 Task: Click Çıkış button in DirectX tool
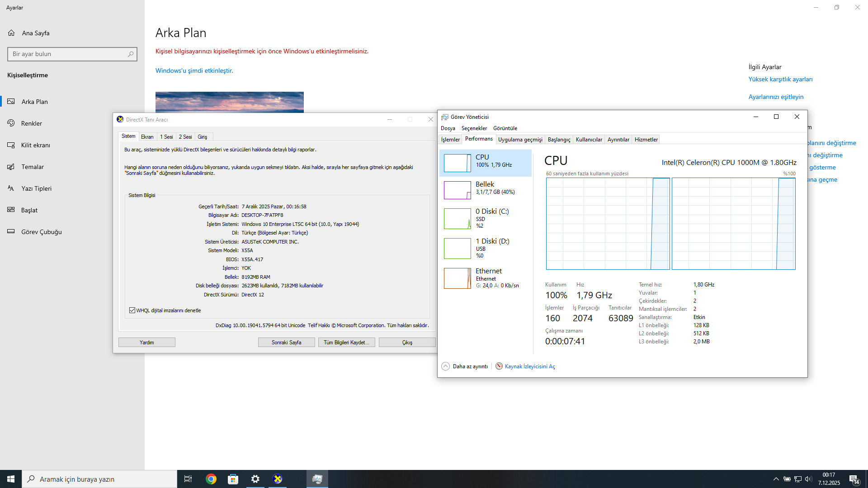coord(407,343)
